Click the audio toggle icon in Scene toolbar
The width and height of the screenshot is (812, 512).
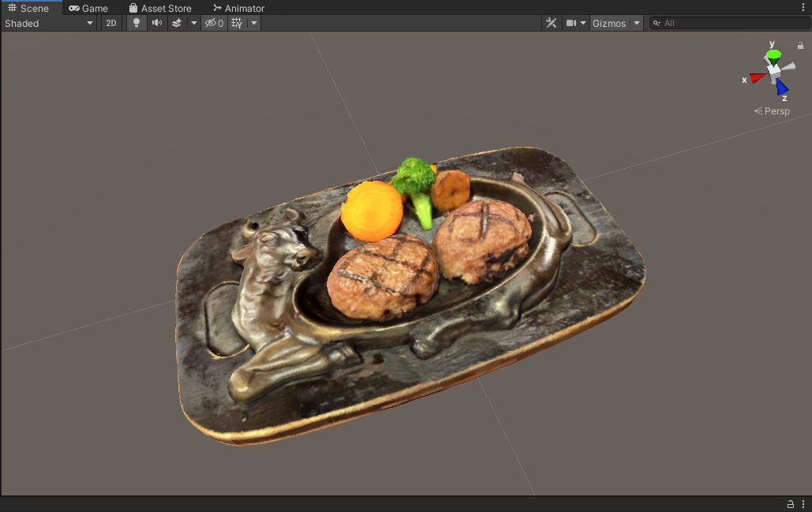[156, 23]
